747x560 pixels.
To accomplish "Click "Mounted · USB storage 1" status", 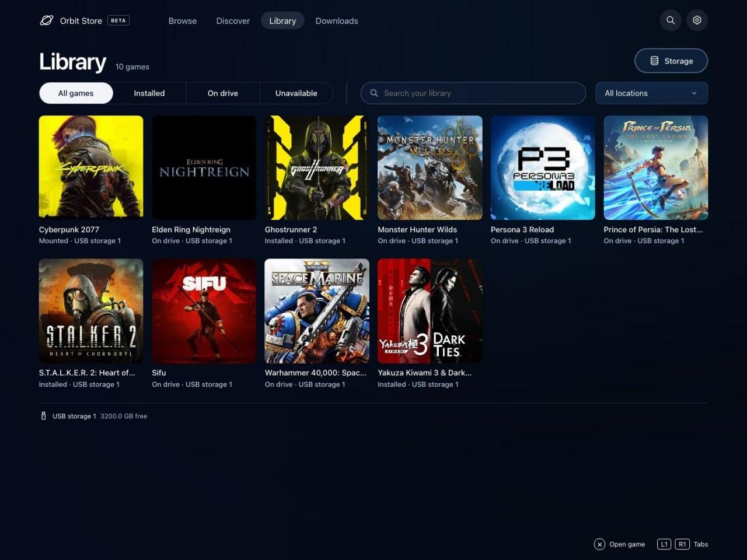I will click(x=80, y=241).
